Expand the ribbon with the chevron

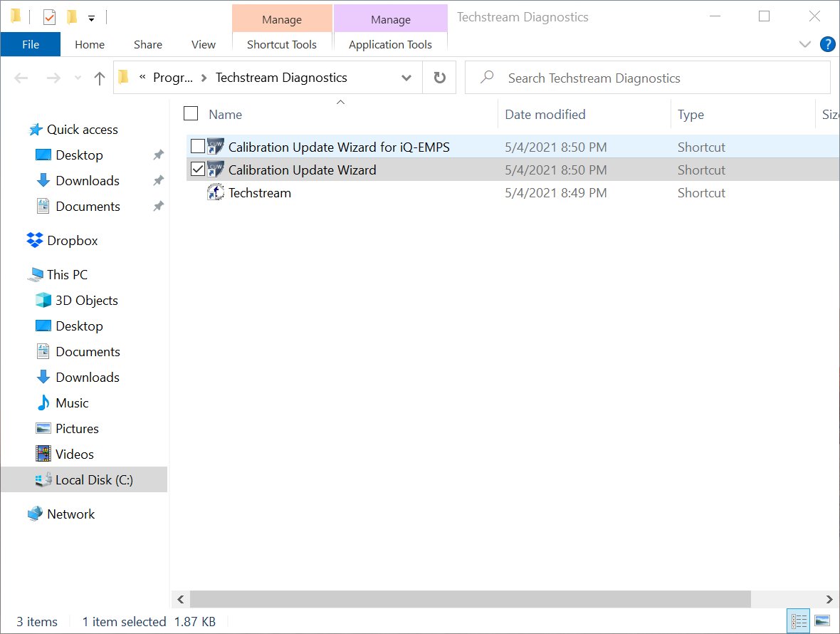[x=804, y=44]
